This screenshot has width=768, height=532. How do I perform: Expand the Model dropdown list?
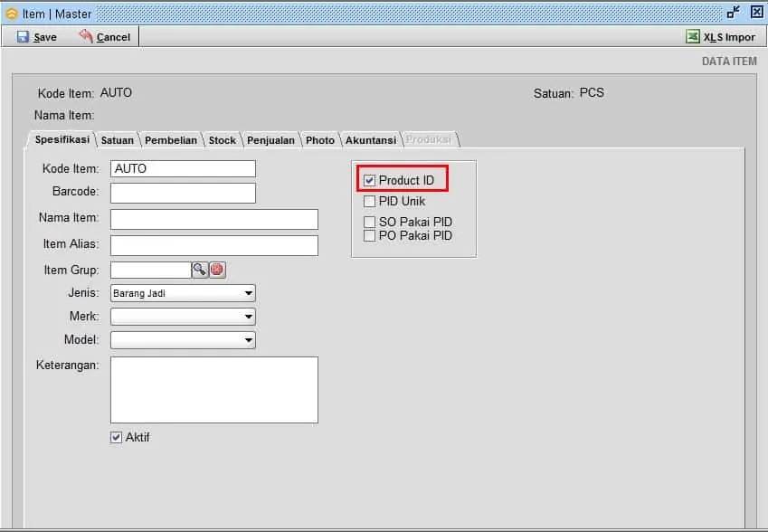tap(183, 340)
